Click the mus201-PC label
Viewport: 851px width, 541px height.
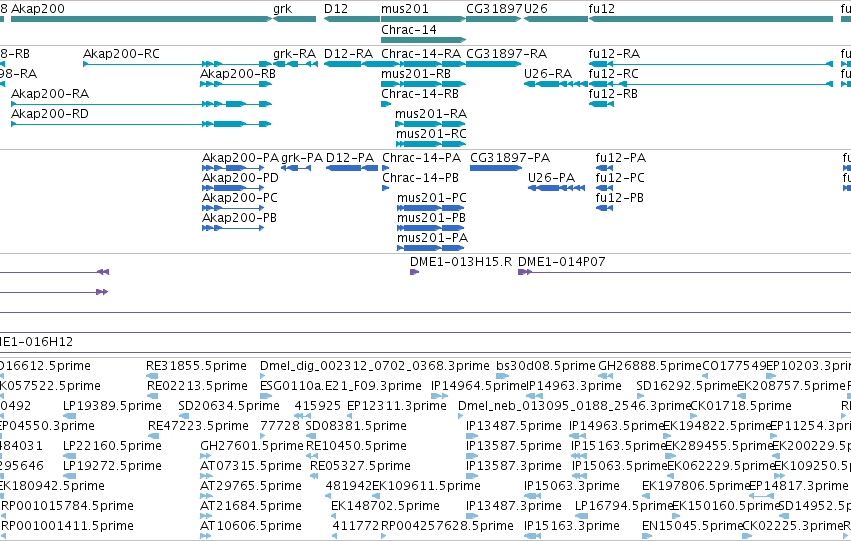[x=431, y=198]
